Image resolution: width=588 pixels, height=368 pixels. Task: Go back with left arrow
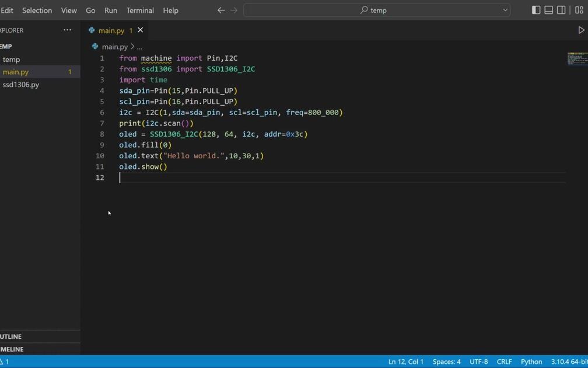pos(221,10)
